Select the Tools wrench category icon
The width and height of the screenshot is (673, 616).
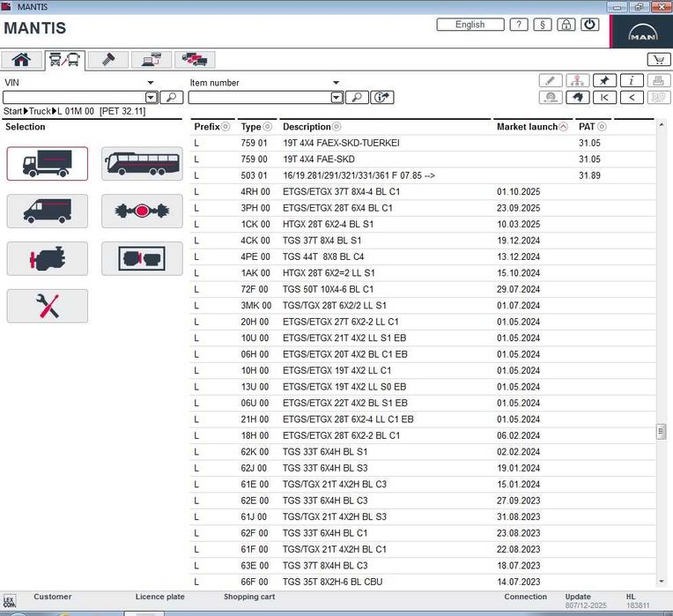click(48, 306)
